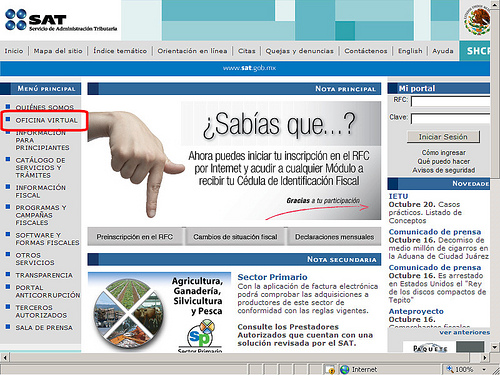
Task: Open the Sector Primario SP logo
Action: [x=200, y=335]
